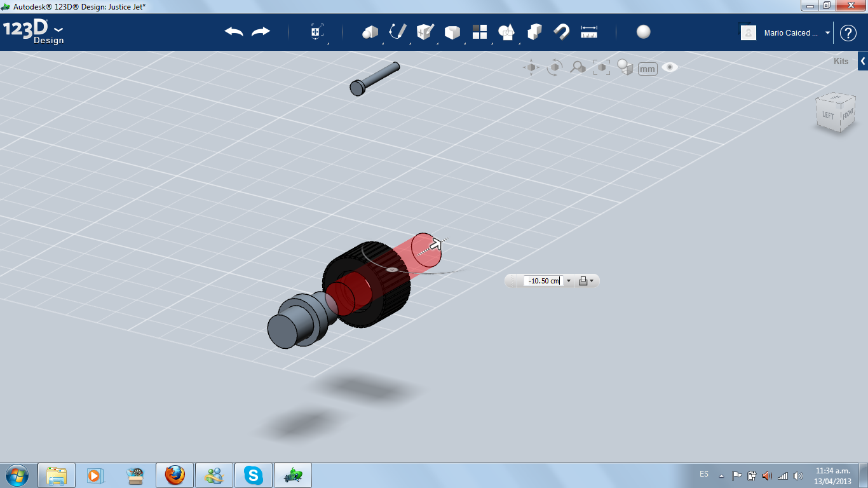Screen dimensions: 868x488
Task: Click the -10.50 cm distance field
Action: [x=543, y=281]
